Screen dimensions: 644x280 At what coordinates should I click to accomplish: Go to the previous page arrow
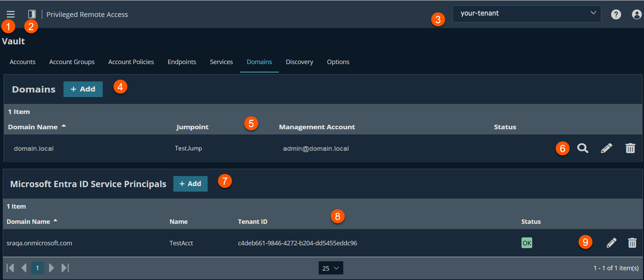pos(24,268)
